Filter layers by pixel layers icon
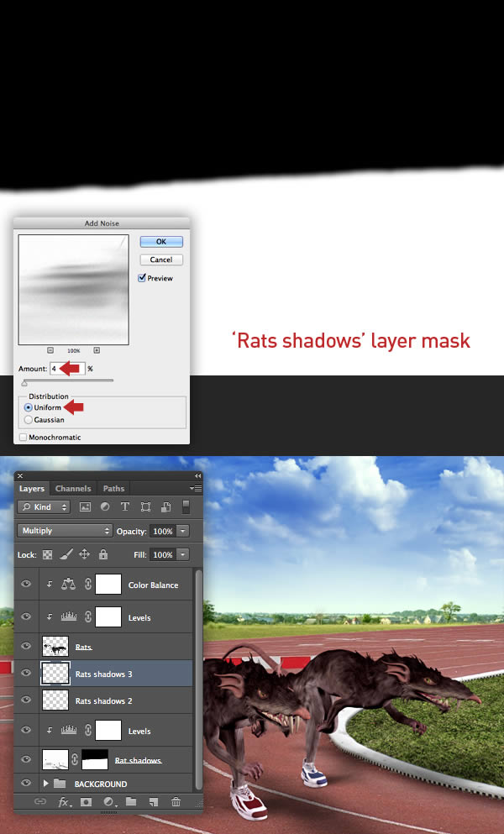Screen dimensions: 504x834 (x=85, y=507)
